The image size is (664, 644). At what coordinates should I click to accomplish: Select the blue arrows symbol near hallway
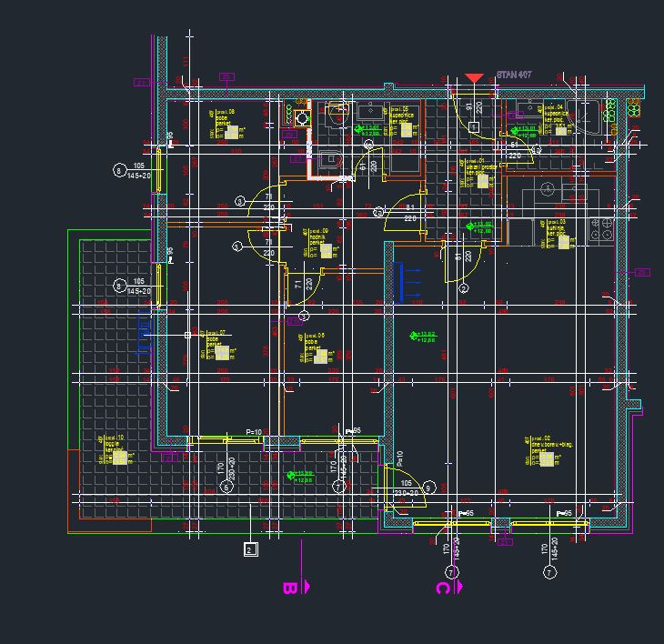click(x=407, y=281)
